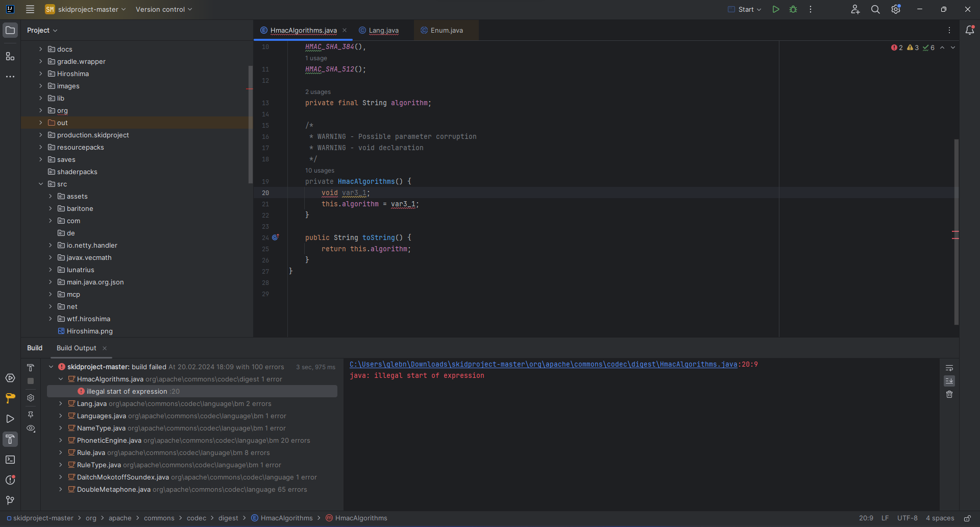Open the Project view dropdown

tap(42, 30)
